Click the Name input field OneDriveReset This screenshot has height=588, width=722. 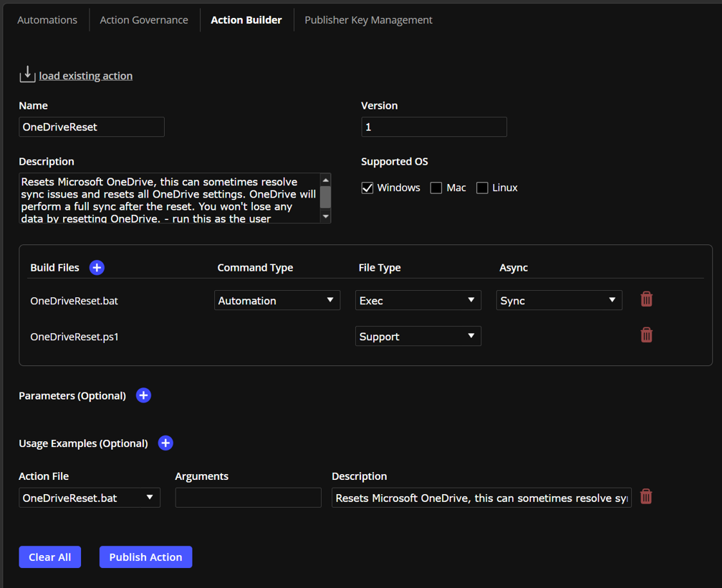tap(92, 127)
